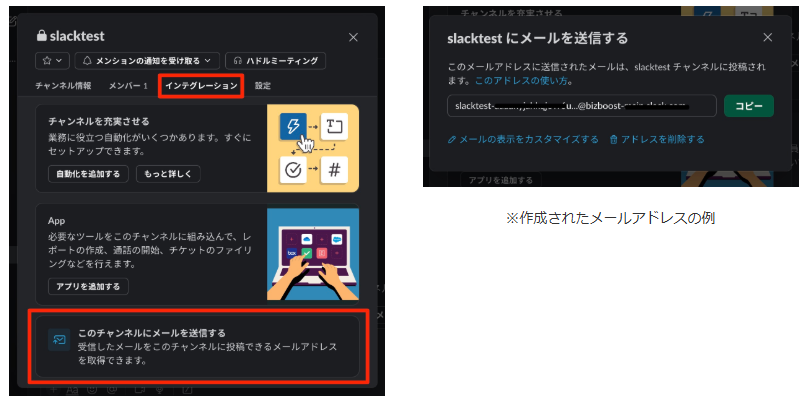Click the workflow automation illustration thumbnail
809x405 pixels.
313,148
